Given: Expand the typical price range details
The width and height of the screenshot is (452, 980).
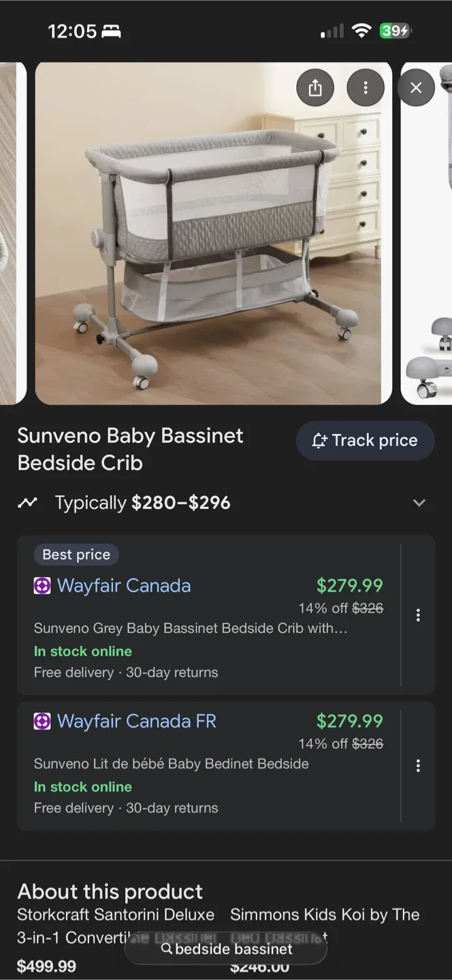Looking at the screenshot, I should (x=420, y=502).
